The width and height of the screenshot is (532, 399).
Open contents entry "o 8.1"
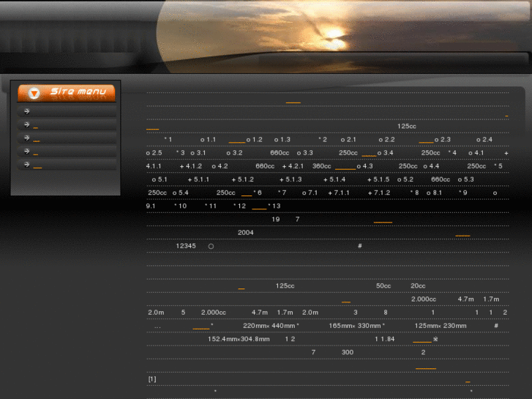(434, 193)
